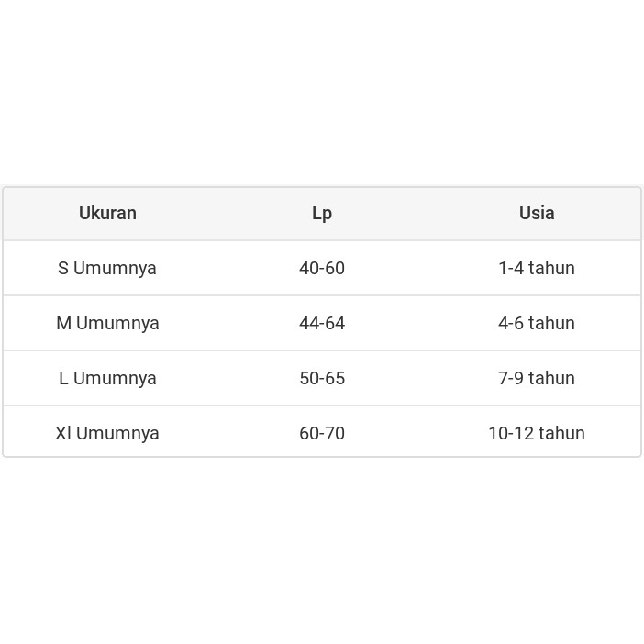Click the word Umumnya in the S row
This screenshot has width=644, height=644.
click(x=115, y=268)
